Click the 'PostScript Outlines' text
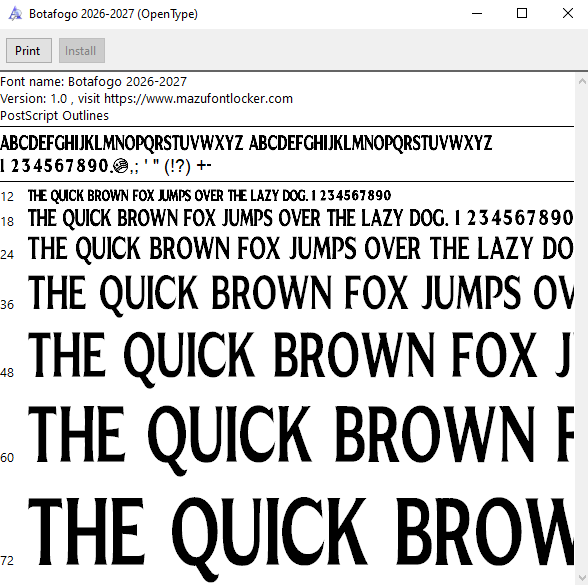 pyautogui.click(x=54, y=116)
